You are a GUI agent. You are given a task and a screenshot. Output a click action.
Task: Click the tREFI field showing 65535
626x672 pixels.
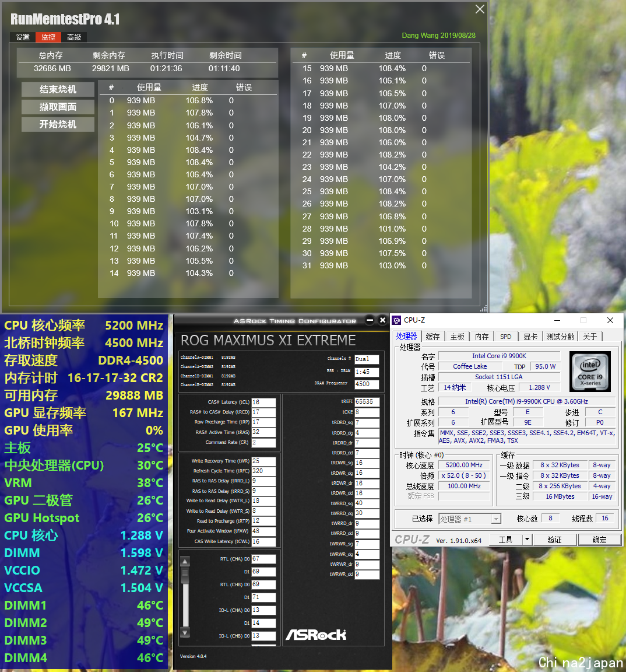click(x=367, y=402)
